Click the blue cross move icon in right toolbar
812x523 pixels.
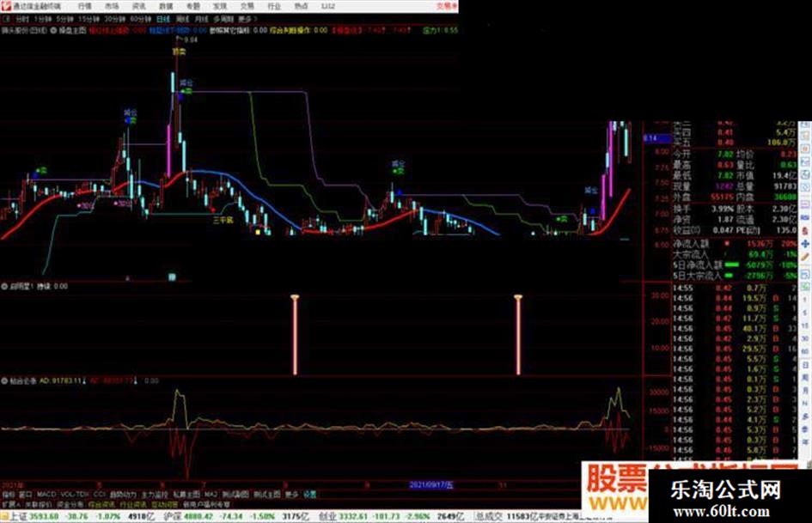click(805, 243)
